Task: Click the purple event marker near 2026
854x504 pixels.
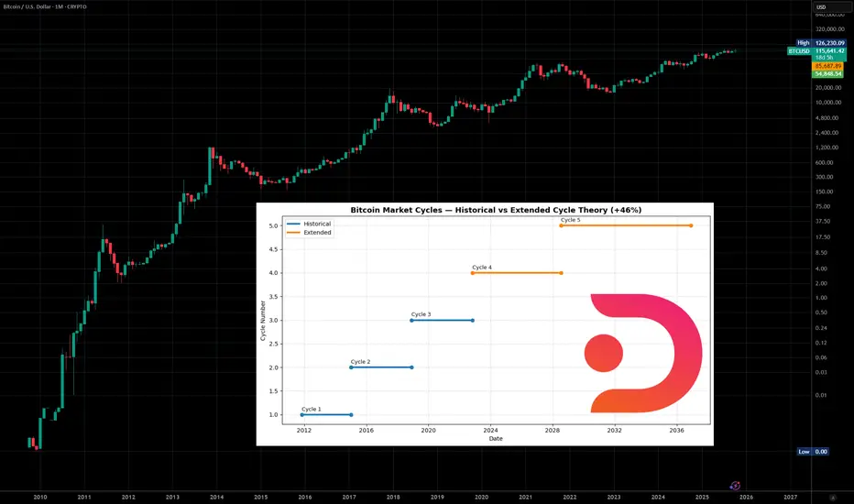Action: (x=735, y=486)
